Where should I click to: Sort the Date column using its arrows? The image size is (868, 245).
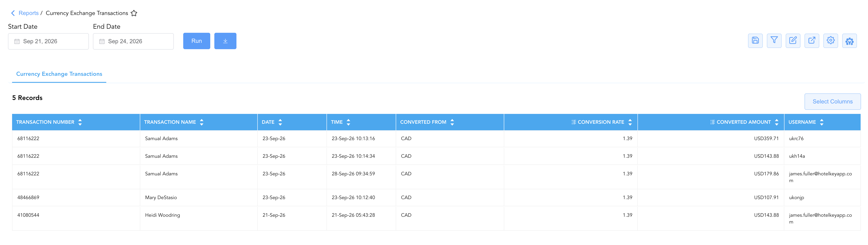click(280, 122)
